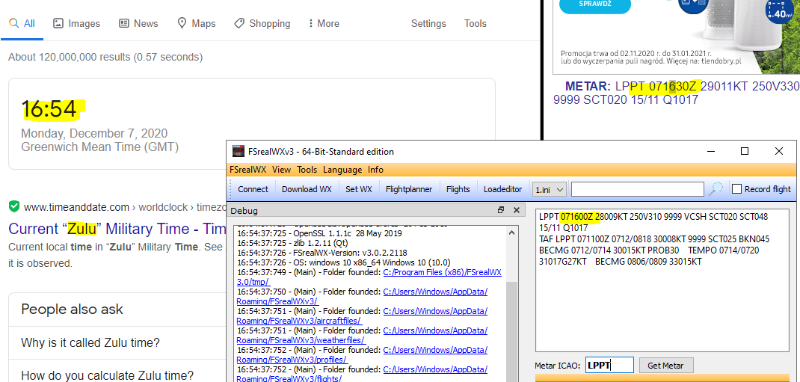The width and height of the screenshot is (800, 382).
Task: Open the Flightplanner
Action: coord(409,189)
